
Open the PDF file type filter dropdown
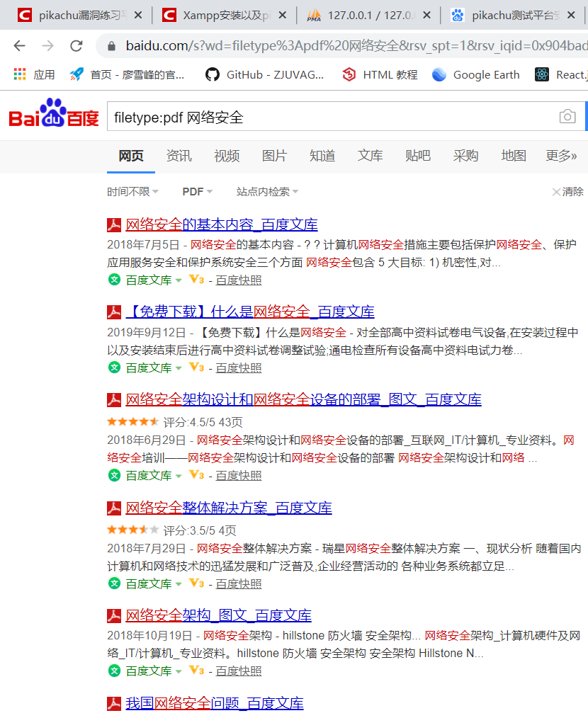(198, 191)
